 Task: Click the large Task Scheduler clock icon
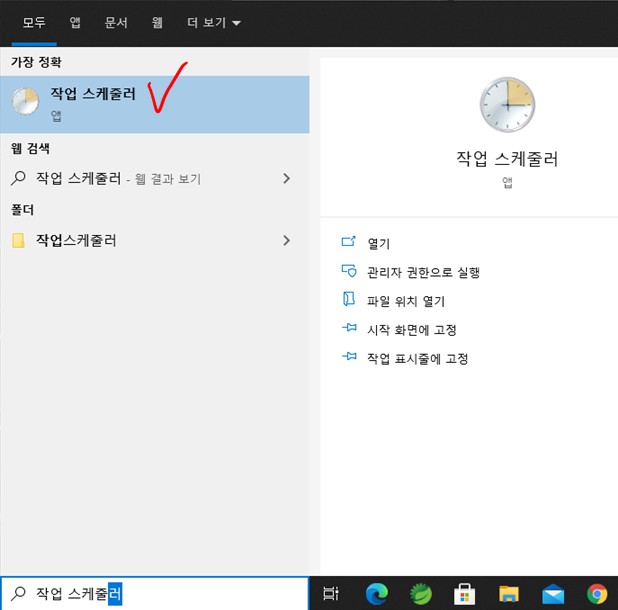click(507, 105)
